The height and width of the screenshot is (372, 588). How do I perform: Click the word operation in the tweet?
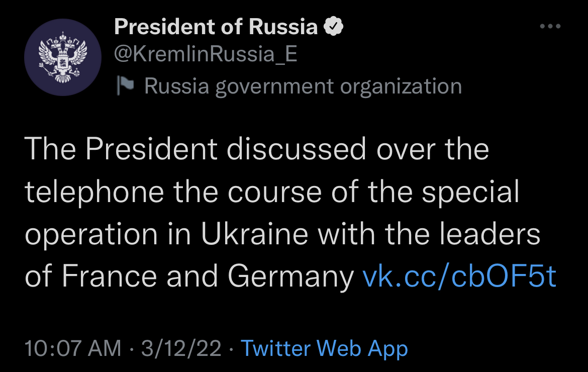[x=91, y=235]
